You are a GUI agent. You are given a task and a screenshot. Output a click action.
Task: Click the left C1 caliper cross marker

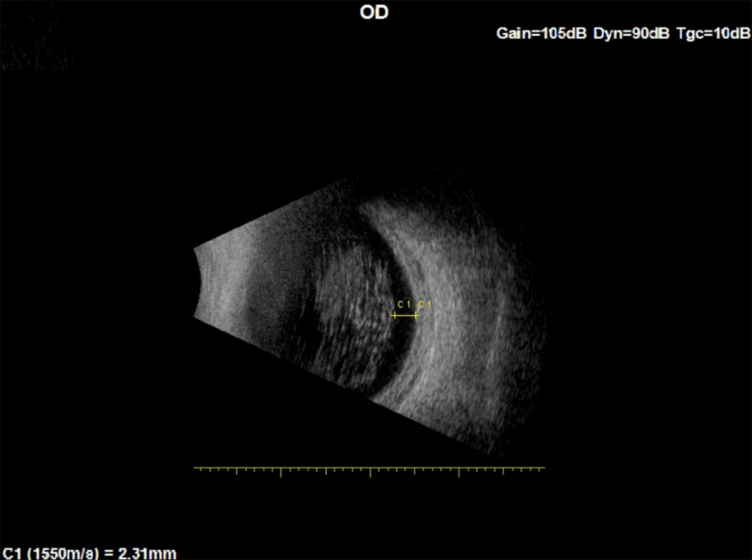394,316
